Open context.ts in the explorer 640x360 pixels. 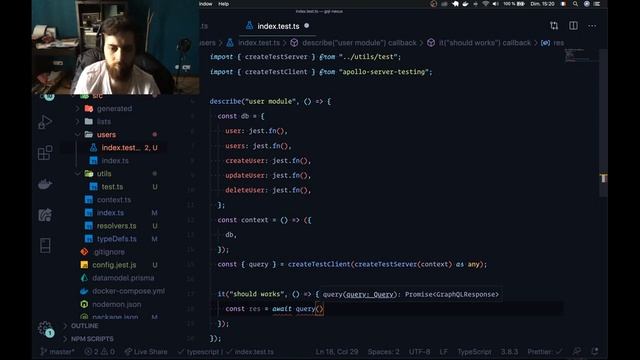[114, 200]
